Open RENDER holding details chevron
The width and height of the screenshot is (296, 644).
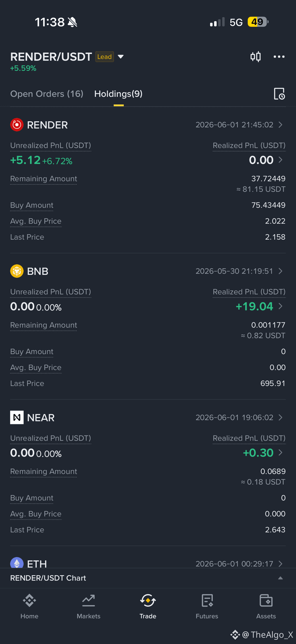[x=281, y=125]
